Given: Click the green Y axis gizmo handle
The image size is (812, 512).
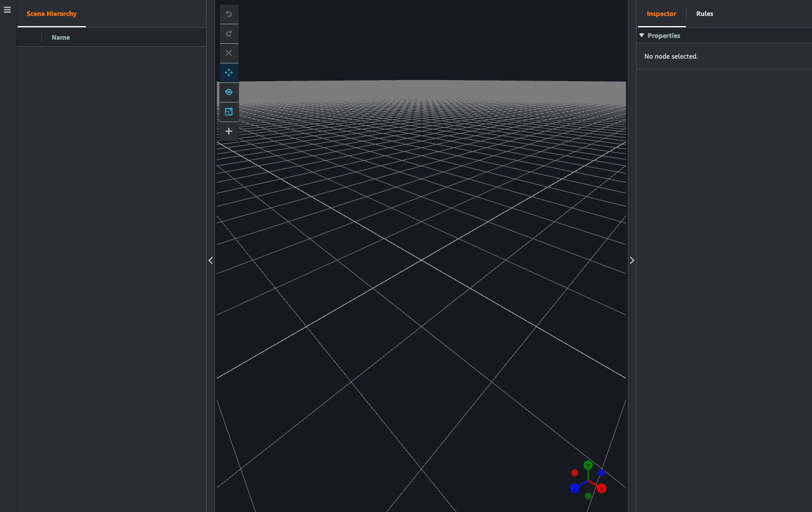Looking at the screenshot, I should 588,465.
